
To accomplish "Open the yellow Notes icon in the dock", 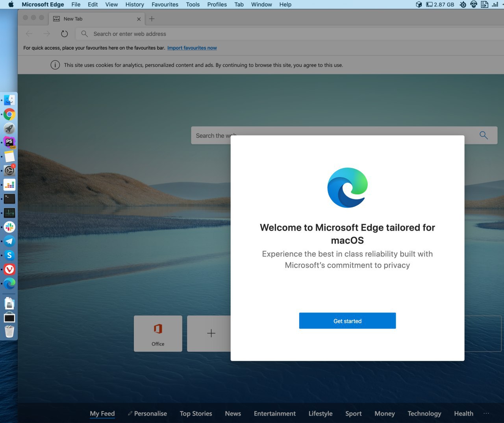I will (x=9, y=157).
